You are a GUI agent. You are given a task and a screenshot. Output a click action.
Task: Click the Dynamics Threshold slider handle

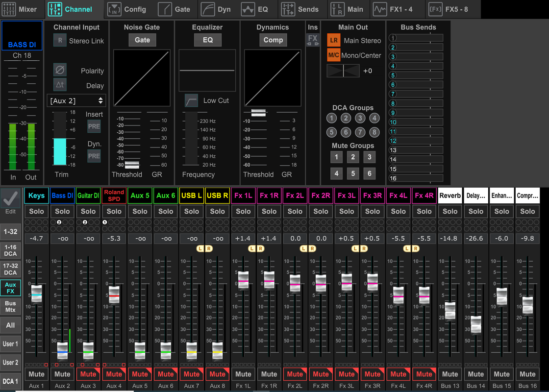(258, 113)
